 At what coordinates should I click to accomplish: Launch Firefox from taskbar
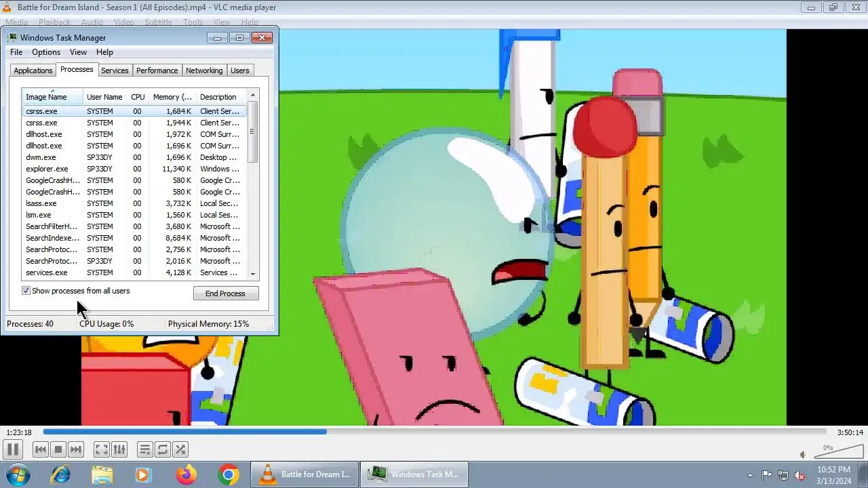[x=186, y=474]
